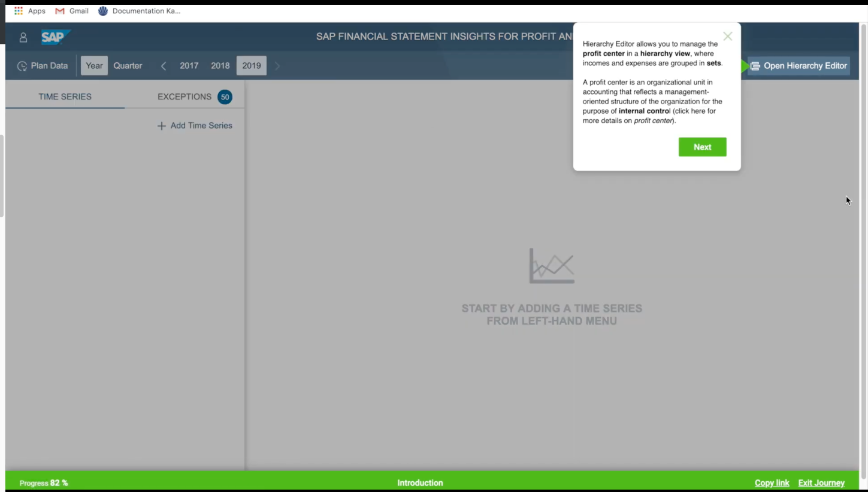Open the user profile icon
The height and width of the screenshot is (492, 868).
(23, 37)
